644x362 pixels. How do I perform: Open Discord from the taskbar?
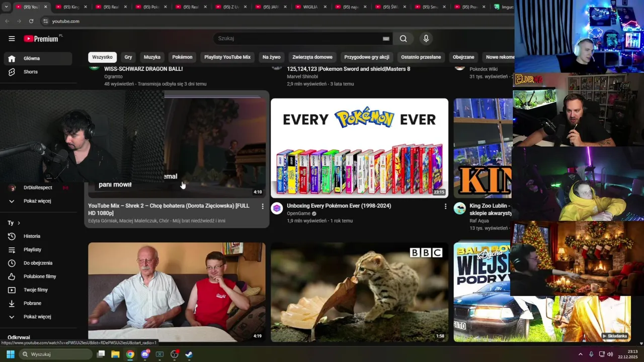(145, 354)
